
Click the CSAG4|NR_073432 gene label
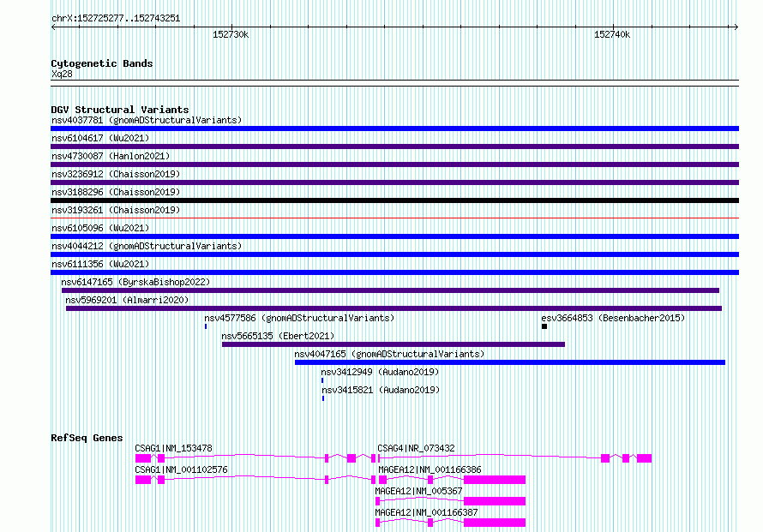coord(416,448)
